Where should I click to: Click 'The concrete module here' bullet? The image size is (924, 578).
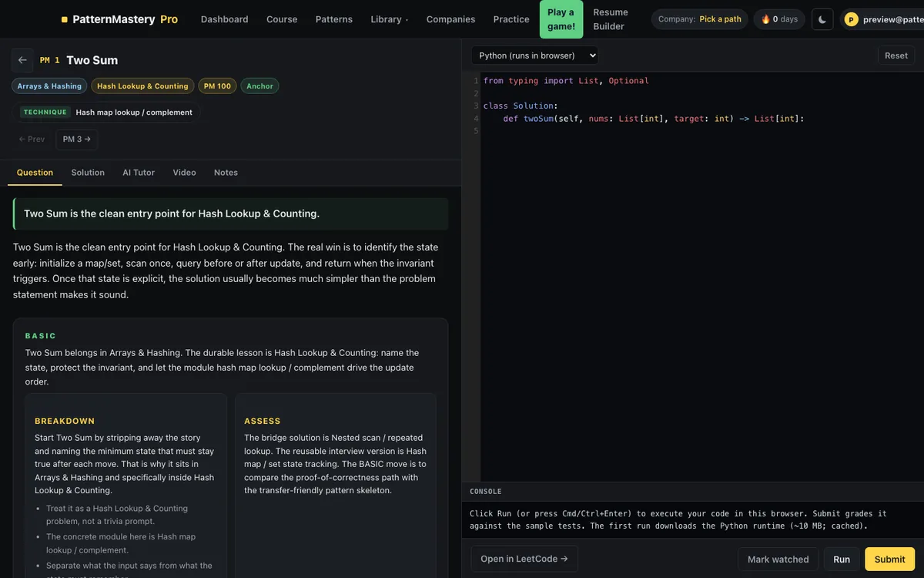121,543
